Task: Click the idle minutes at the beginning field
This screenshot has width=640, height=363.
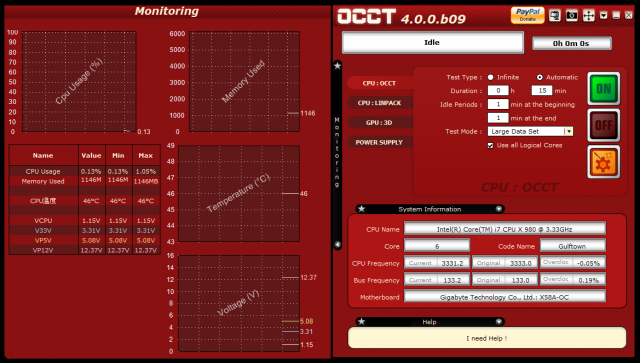Action: [x=498, y=104]
